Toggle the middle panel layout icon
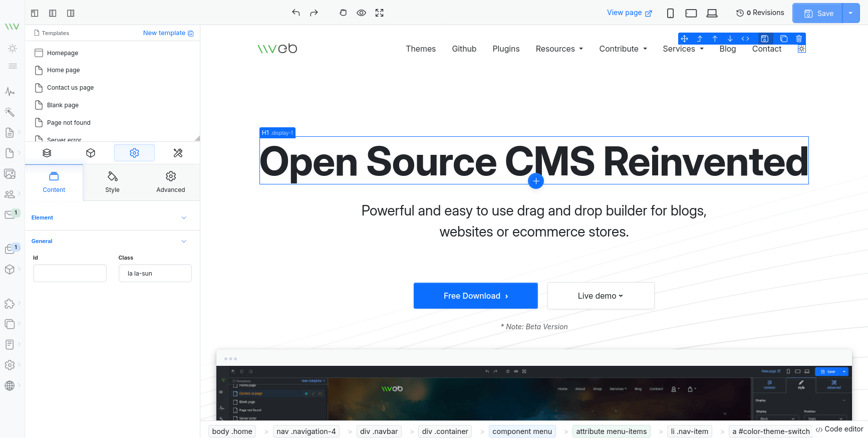This screenshot has height=438, width=868. click(53, 13)
